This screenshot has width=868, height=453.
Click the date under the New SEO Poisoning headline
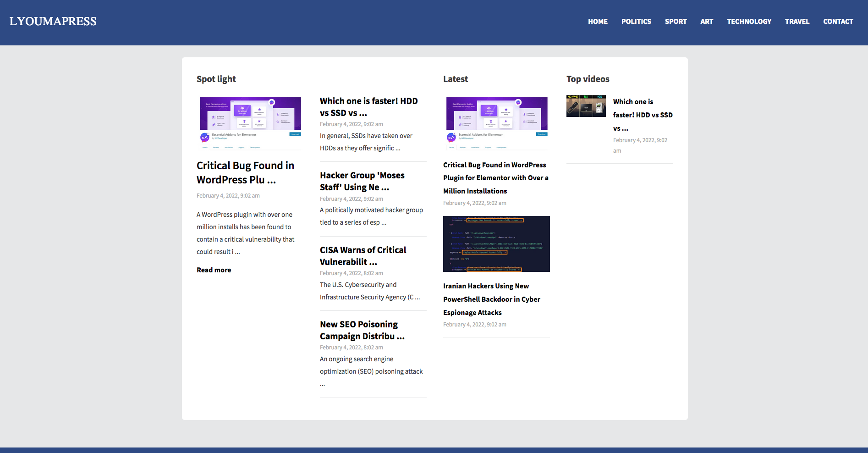[x=352, y=348]
